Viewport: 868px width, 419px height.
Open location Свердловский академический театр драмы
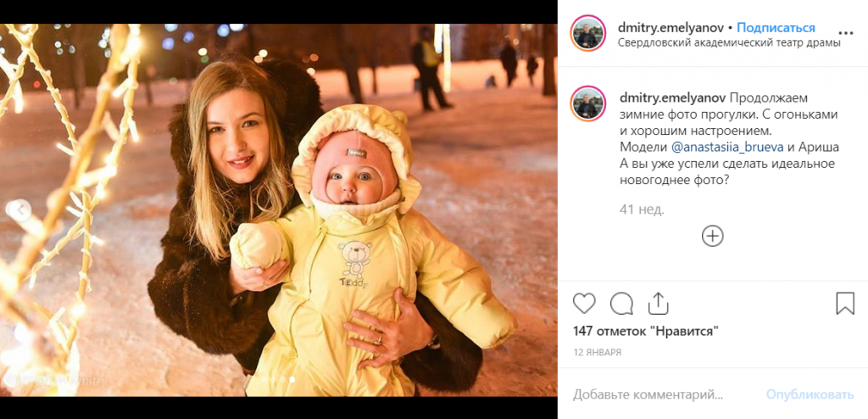(729, 42)
